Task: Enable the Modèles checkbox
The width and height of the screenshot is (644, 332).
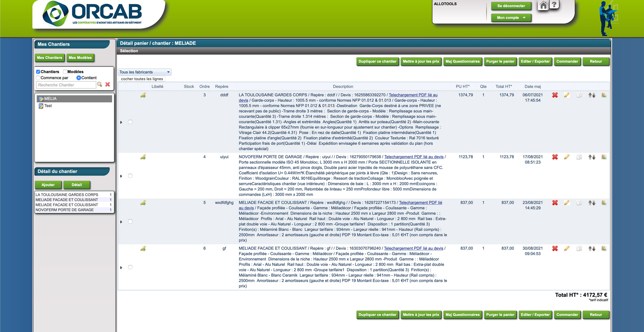Action: pyautogui.click(x=65, y=72)
